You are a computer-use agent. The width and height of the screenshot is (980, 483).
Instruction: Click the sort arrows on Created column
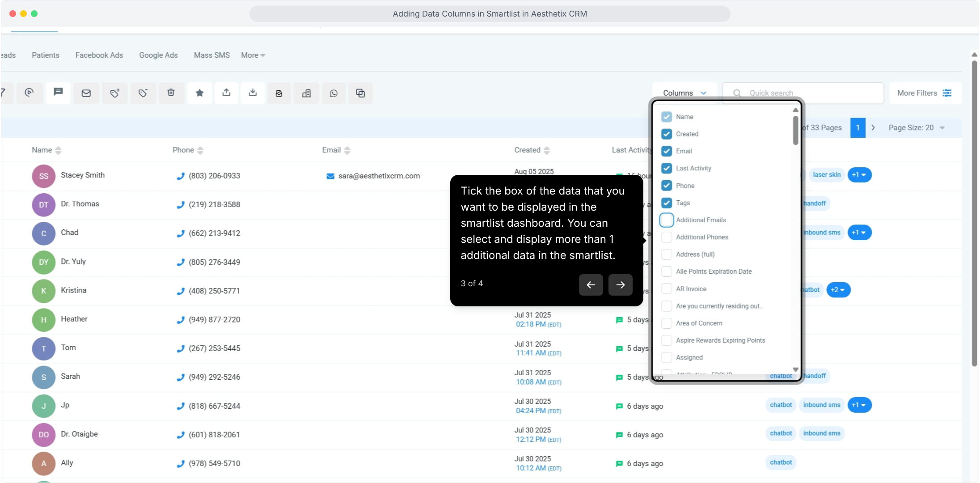click(547, 150)
